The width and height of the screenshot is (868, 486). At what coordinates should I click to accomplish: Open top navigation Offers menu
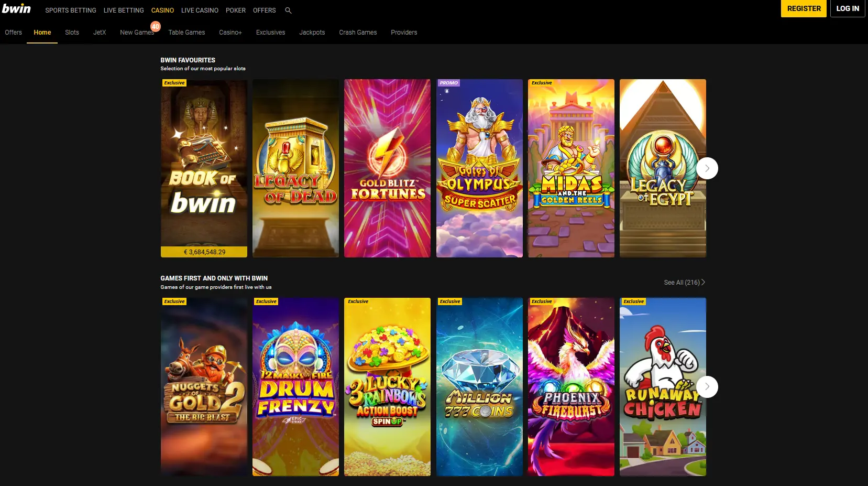[264, 10]
